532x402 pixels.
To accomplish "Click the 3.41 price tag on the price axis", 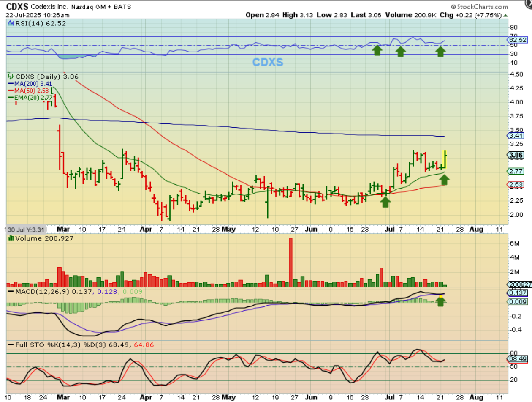I will coord(515,136).
